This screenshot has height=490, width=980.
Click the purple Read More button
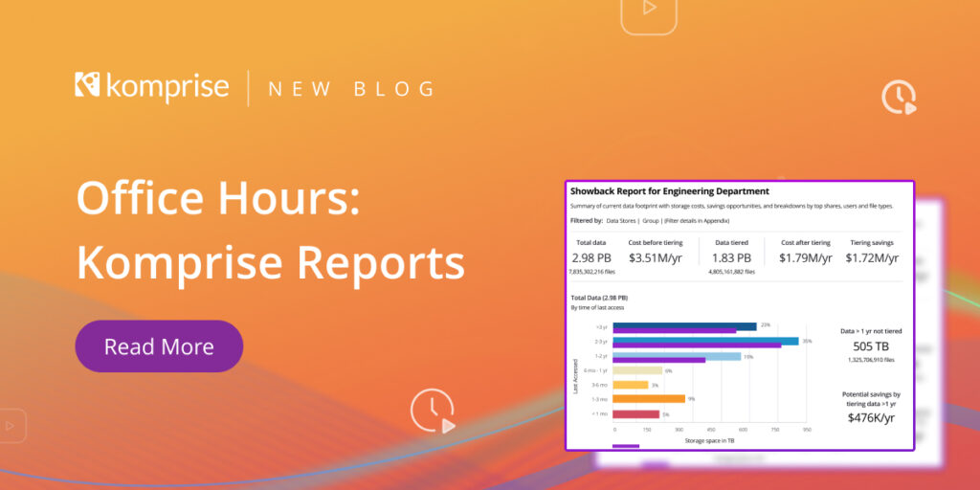pos(159,346)
